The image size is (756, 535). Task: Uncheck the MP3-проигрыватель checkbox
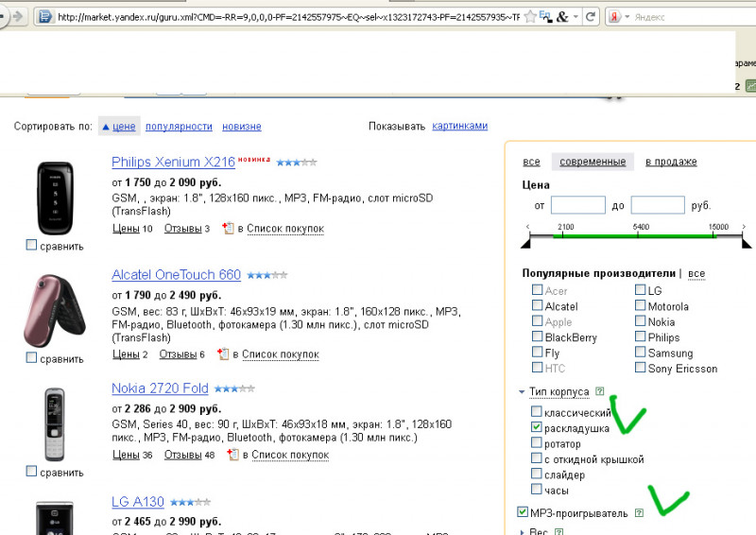pos(523,512)
